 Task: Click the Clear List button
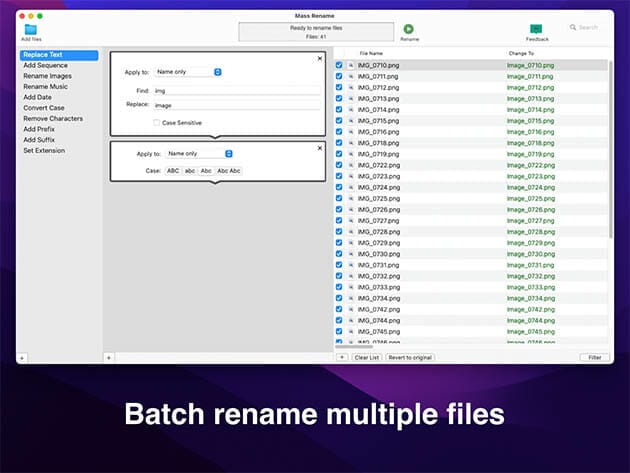tap(367, 357)
